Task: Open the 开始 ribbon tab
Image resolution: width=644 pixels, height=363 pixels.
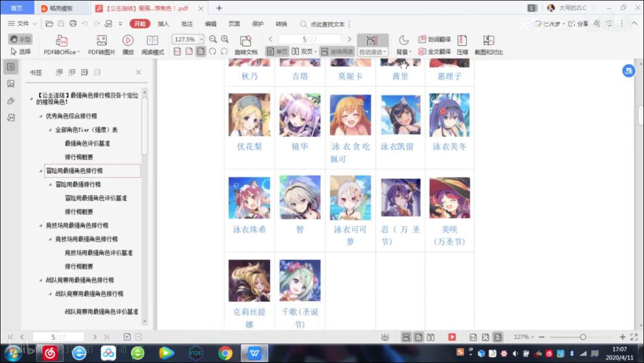Action: tap(140, 24)
